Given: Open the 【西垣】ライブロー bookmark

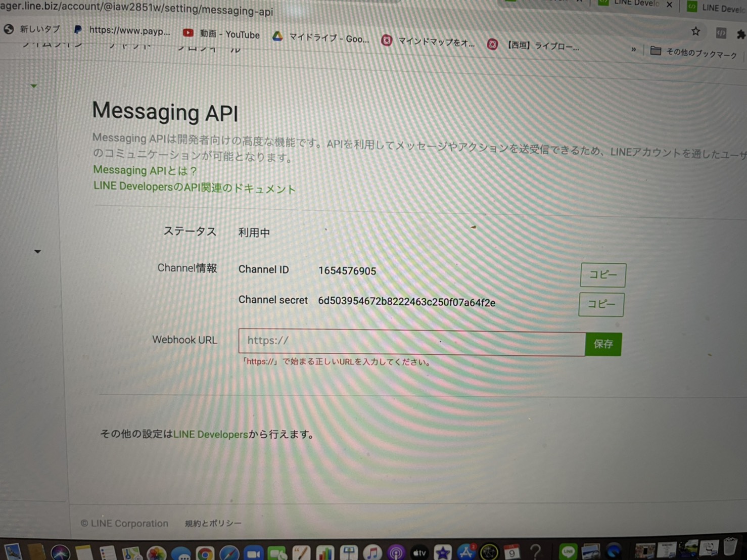Looking at the screenshot, I should (533, 45).
